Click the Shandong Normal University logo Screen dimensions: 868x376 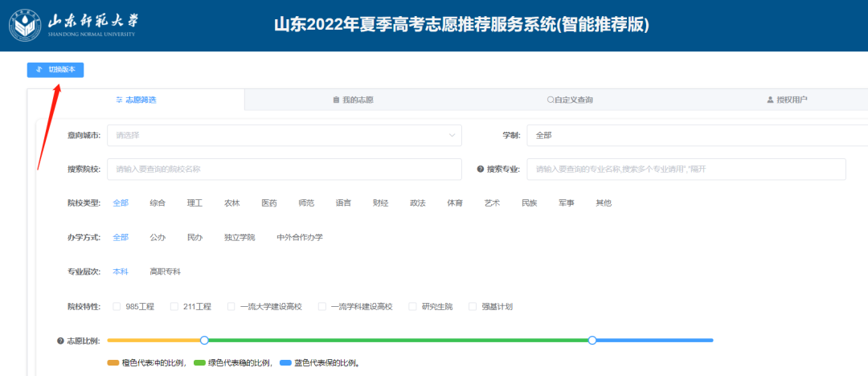pyautogui.click(x=74, y=24)
